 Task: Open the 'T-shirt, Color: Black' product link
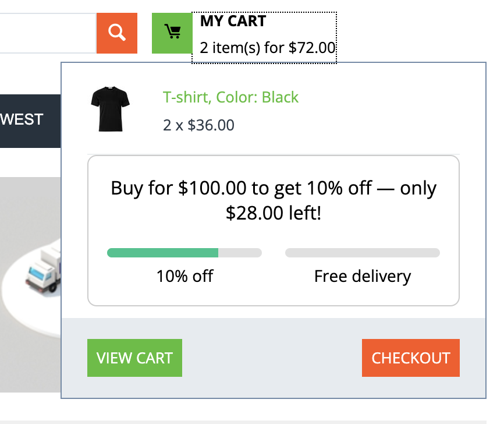point(230,97)
